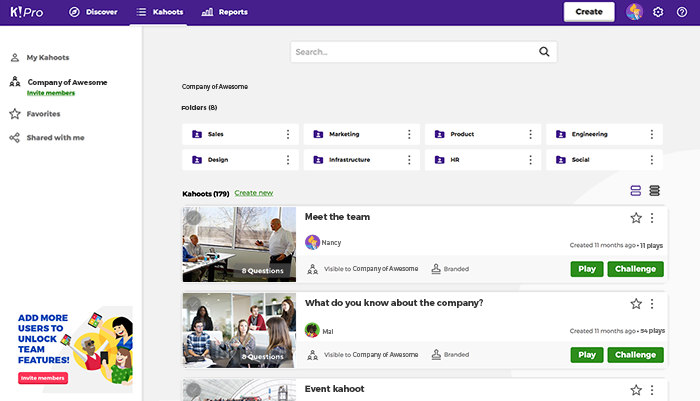
Task: Click the team visibility icon on Meet the team
Action: (x=312, y=269)
